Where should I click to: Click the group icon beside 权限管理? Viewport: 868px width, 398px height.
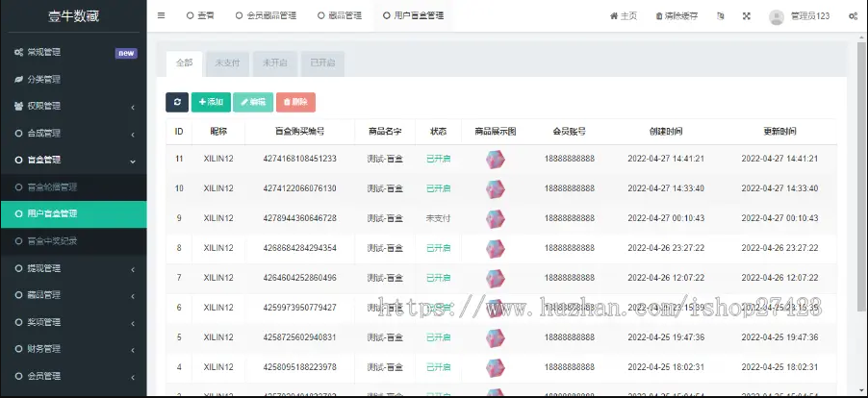[19, 106]
